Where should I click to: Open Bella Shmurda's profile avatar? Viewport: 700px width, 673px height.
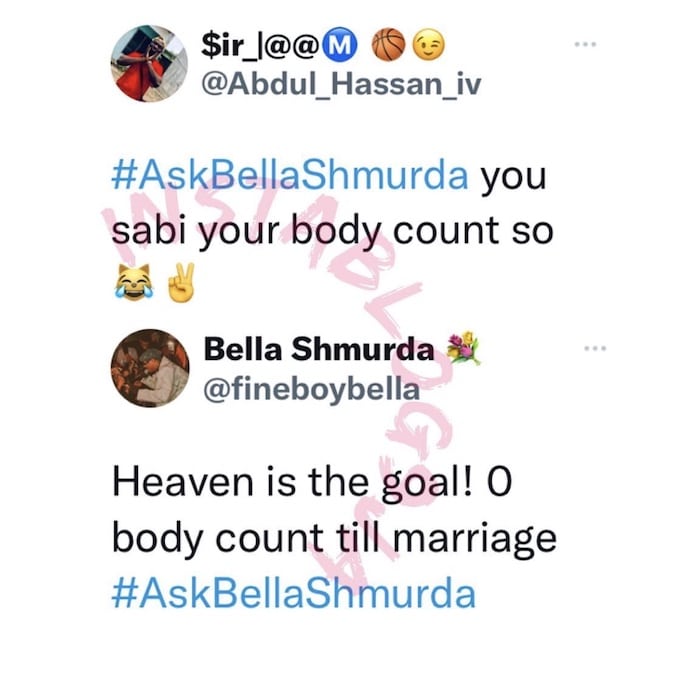(150, 369)
